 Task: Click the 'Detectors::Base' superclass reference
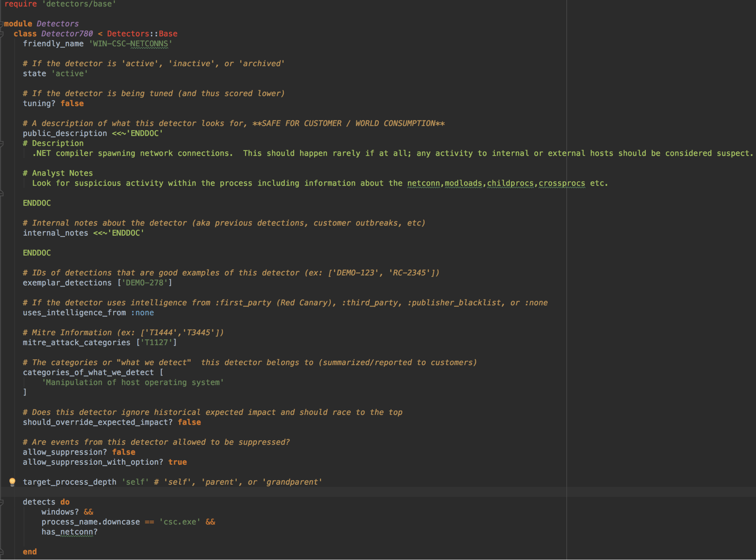142,34
